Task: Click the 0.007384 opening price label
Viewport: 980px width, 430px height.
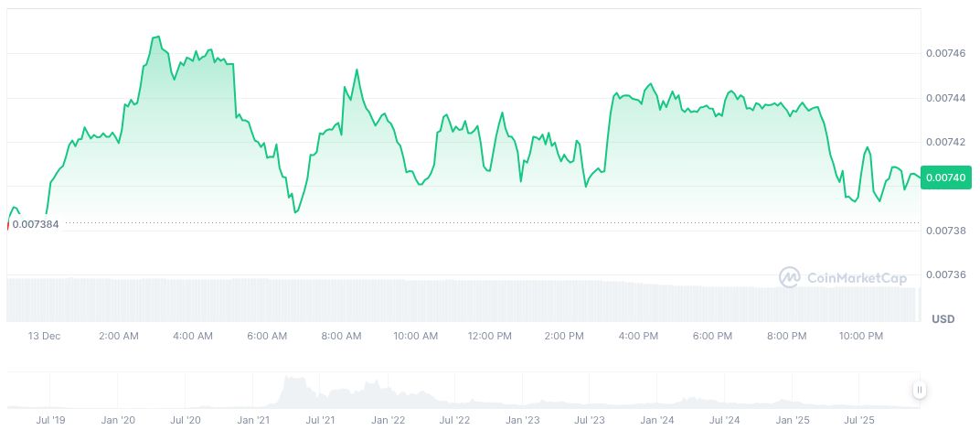Action: click(x=35, y=224)
